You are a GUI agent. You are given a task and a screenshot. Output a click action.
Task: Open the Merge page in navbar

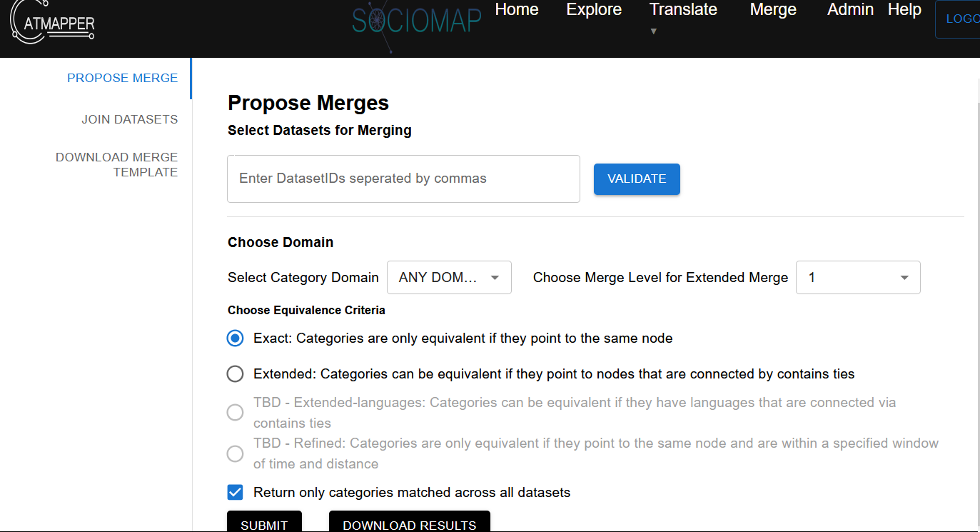pyautogui.click(x=773, y=10)
